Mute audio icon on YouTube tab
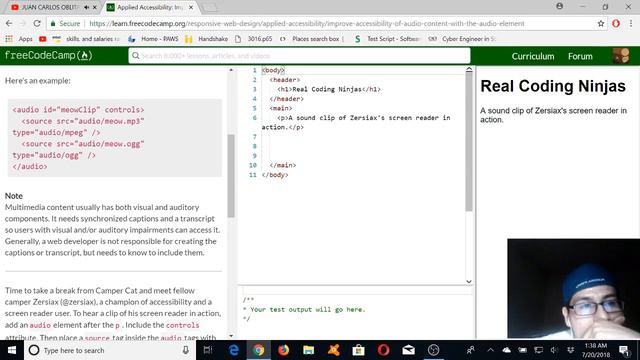This screenshot has height=360, width=640. click(x=87, y=7)
